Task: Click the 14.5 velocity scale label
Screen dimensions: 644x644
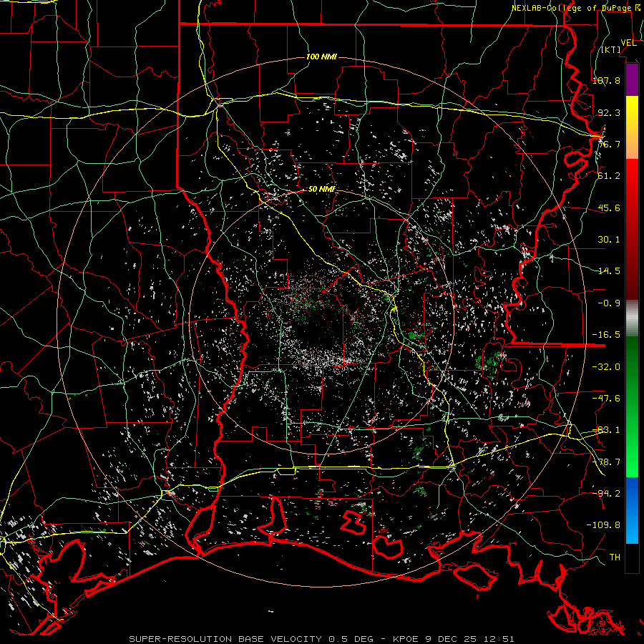Action: tap(609, 271)
